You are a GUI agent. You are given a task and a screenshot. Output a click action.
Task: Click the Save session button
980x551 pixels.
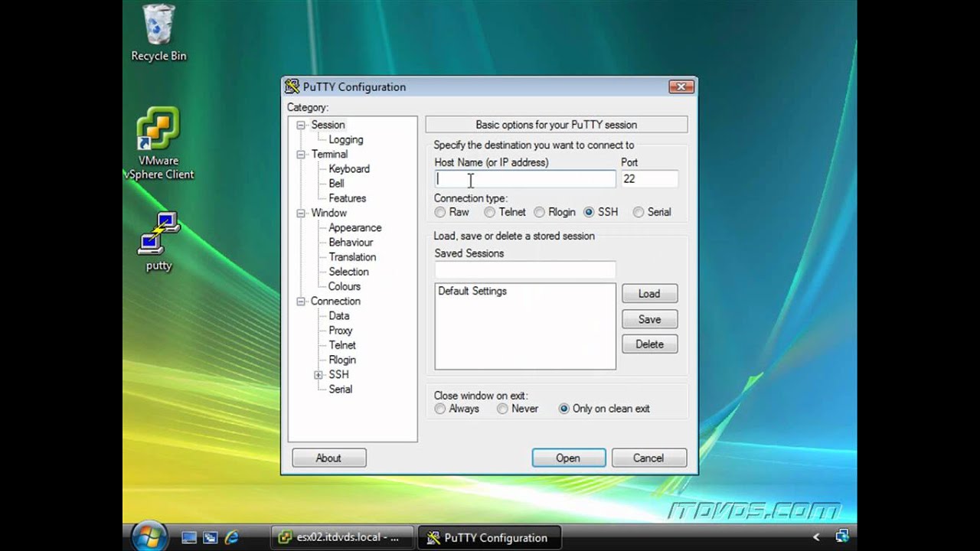click(x=649, y=319)
